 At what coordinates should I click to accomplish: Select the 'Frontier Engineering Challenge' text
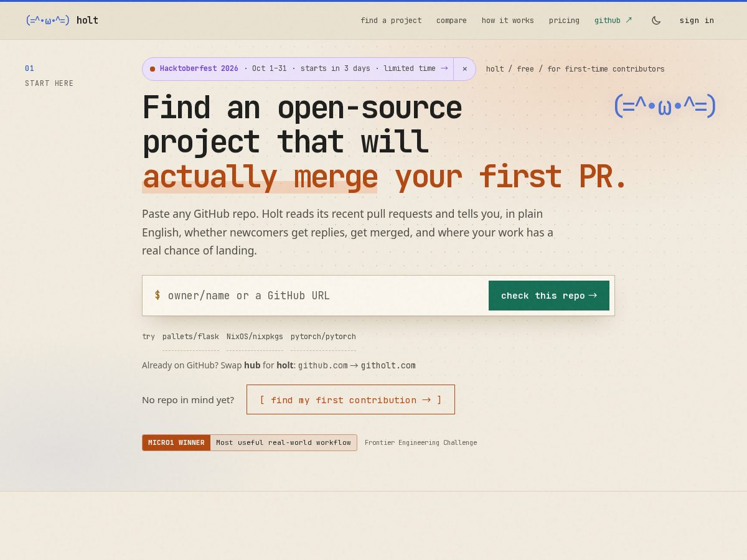tap(421, 443)
